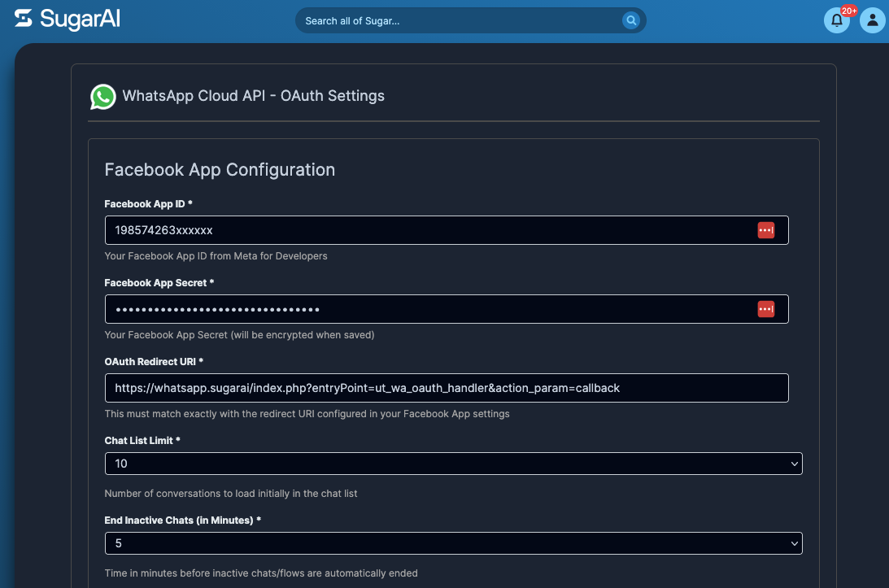Click into the Facebook App Secret input

point(447,309)
